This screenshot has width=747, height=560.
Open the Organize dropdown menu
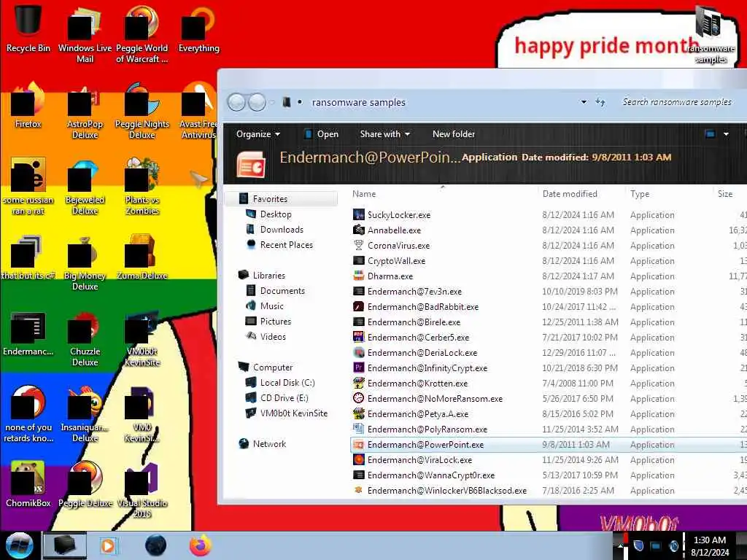258,134
